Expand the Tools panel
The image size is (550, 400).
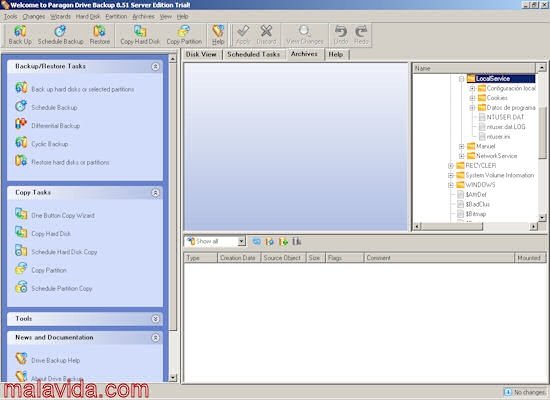point(155,319)
